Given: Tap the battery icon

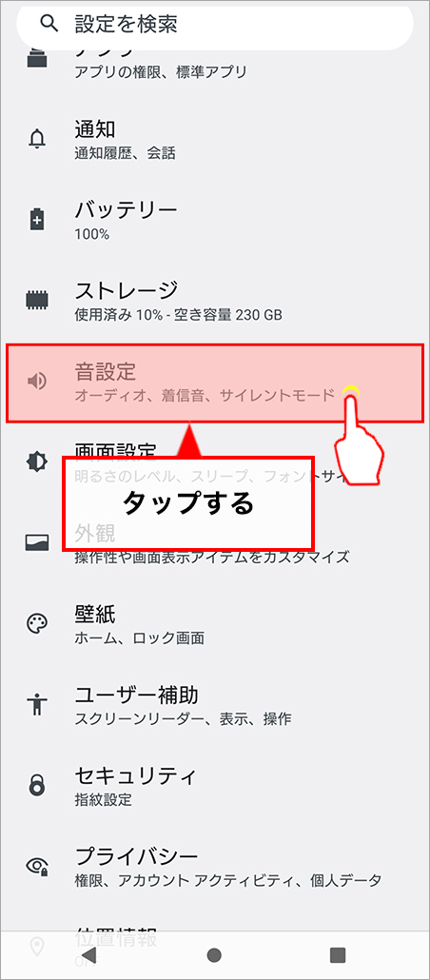Looking at the screenshot, I should [37, 220].
